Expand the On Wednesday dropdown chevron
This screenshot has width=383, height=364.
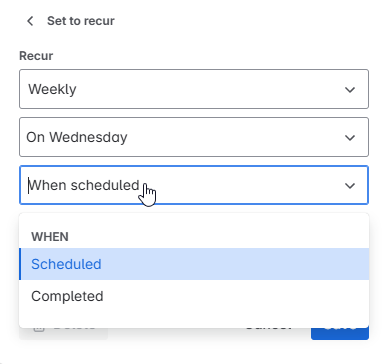[350, 137]
